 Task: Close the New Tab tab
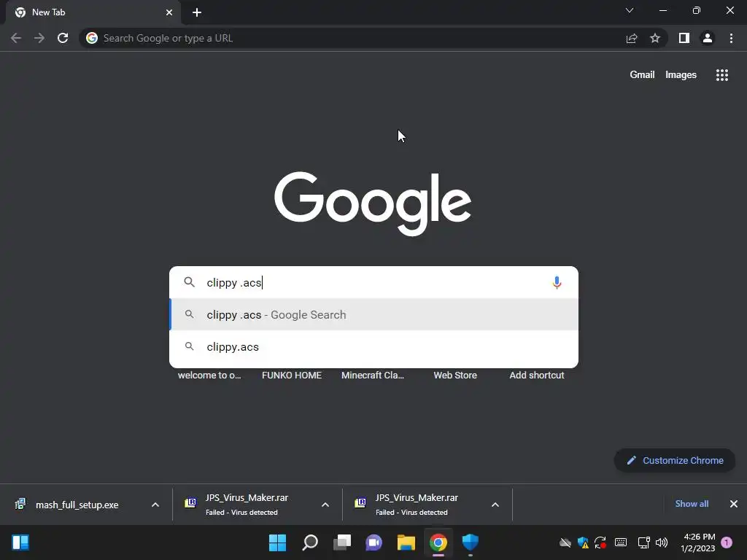[169, 12]
